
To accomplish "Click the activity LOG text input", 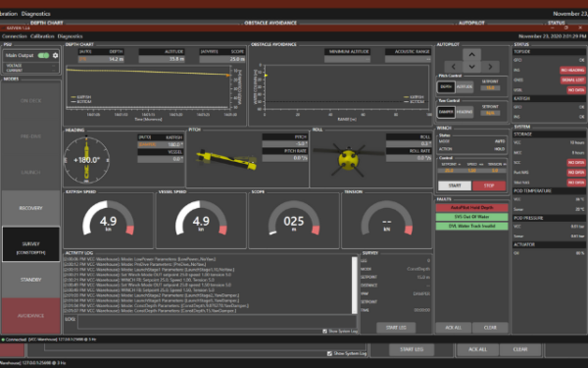I will 217,322.
